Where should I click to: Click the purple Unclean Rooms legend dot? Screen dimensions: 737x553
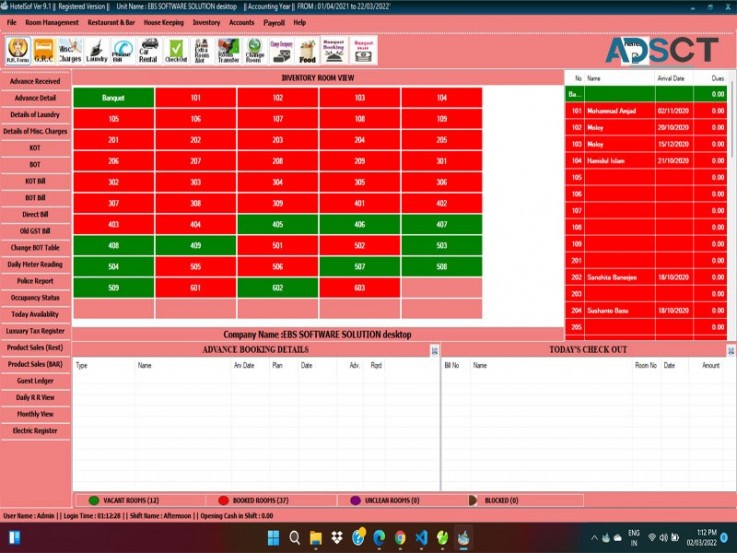[355, 500]
